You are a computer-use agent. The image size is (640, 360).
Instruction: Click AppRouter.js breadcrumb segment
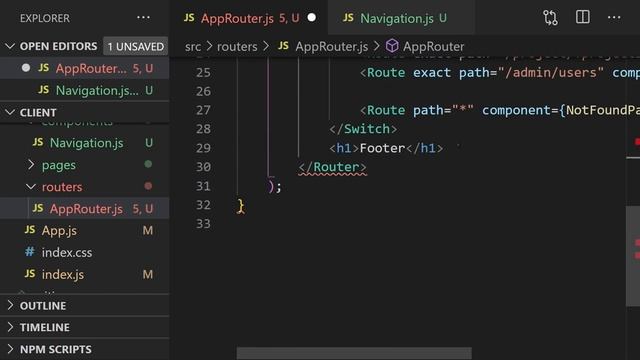tap(331, 46)
